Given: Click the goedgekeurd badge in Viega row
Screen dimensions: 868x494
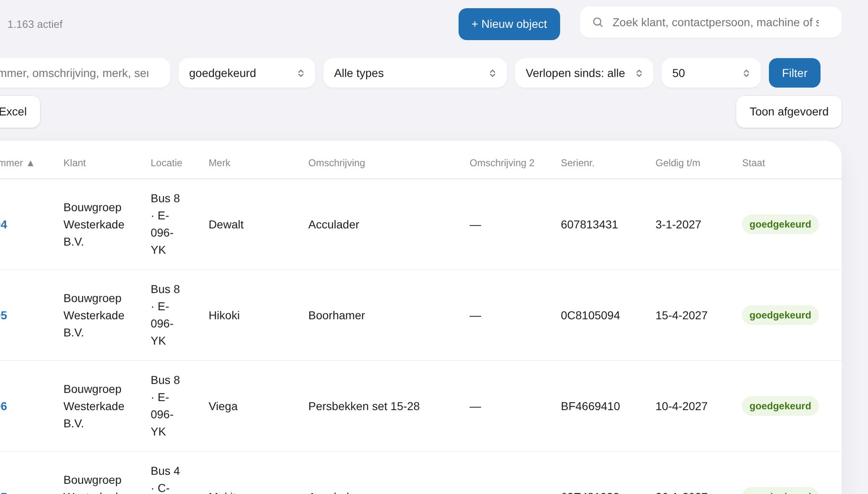Looking at the screenshot, I should [780, 406].
